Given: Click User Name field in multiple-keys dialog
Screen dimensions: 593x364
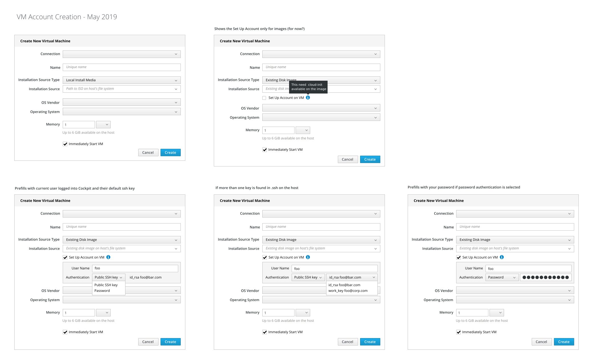Looking at the screenshot, I should point(334,269).
